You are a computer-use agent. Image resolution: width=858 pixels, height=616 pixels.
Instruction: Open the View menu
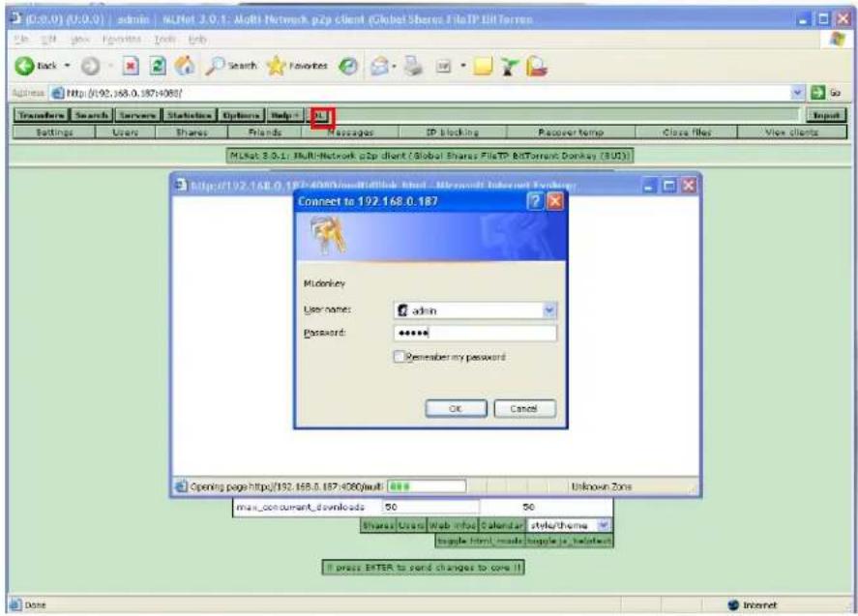pos(80,40)
